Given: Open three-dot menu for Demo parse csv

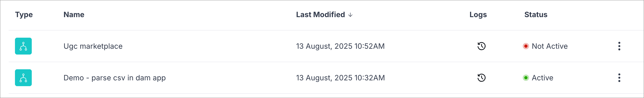Looking at the screenshot, I should tap(619, 78).
